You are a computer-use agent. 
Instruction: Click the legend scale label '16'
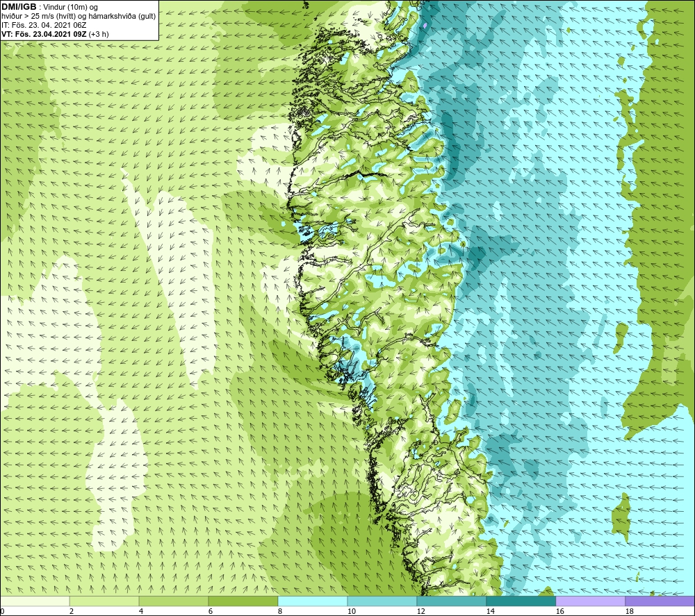(559, 612)
